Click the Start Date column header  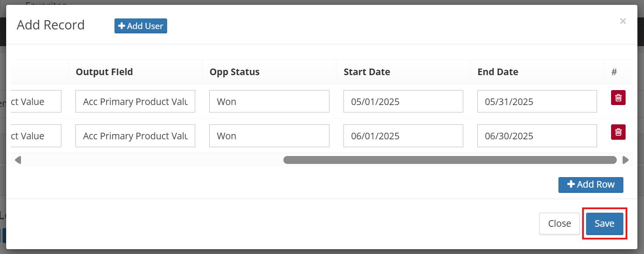[367, 72]
